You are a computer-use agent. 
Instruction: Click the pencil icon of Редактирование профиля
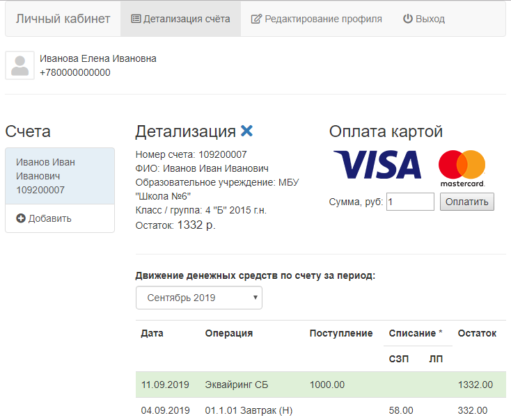pyautogui.click(x=256, y=19)
